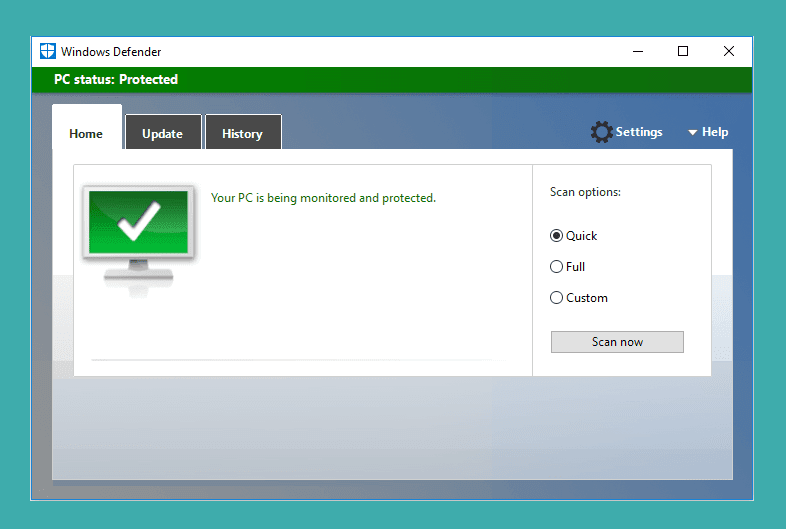
Task: Click the Windows Defender shield icon in title bar
Action: 48,51
